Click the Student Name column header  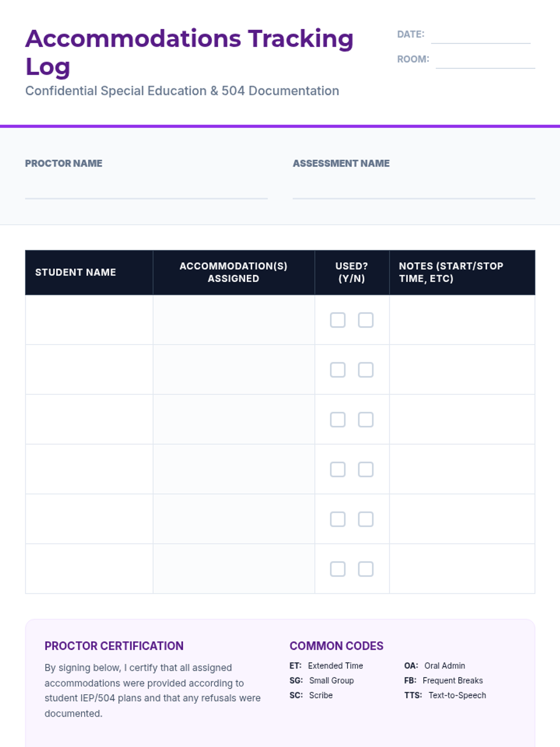point(76,272)
